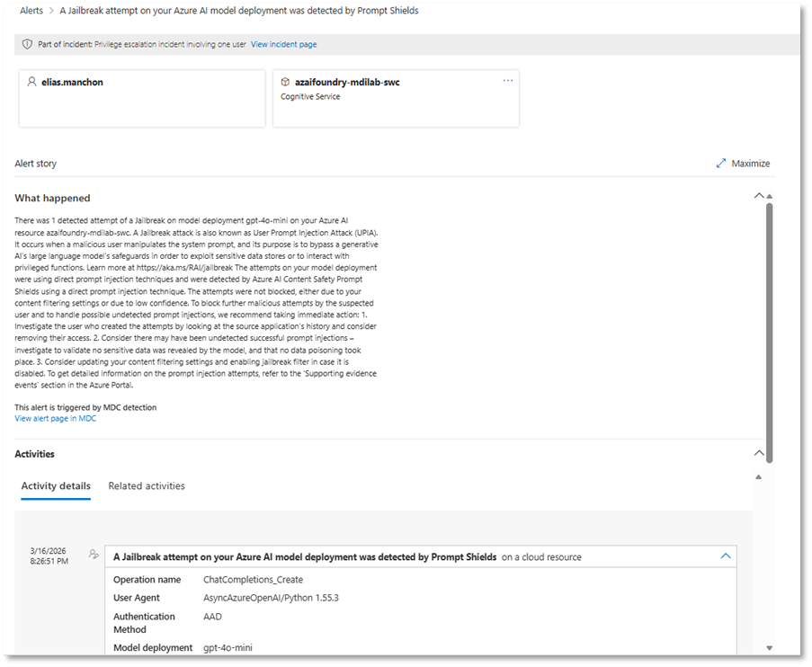Click the cube icon for azaifoundry-mdilab-swc
The image size is (812, 667).
286,82
